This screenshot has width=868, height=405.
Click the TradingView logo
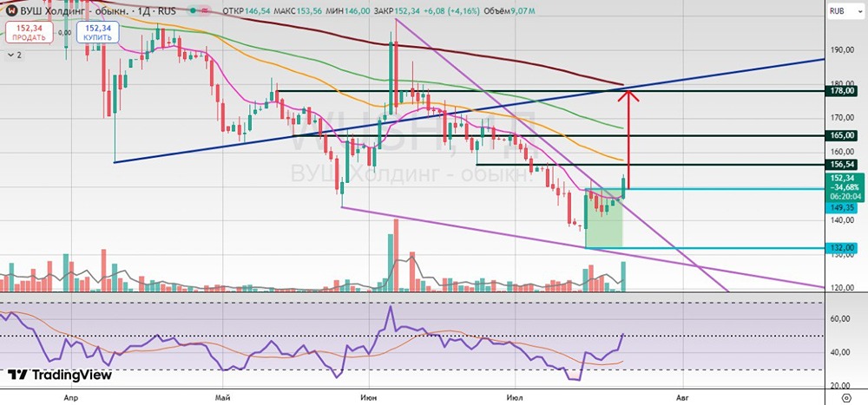point(60,375)
